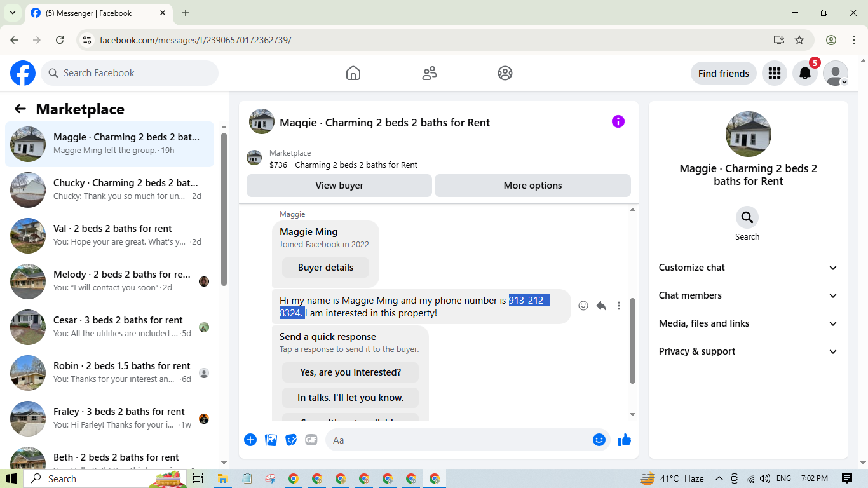Open a new browser tab
Screen dimensions: 868x488
(x=186, y=13)
